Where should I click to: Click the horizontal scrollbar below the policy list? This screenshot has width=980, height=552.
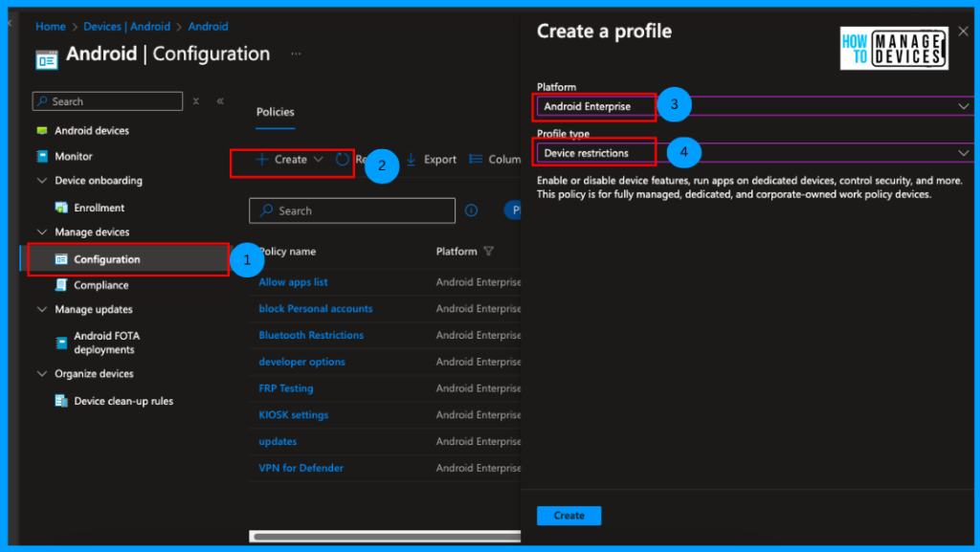coord(385,536)
